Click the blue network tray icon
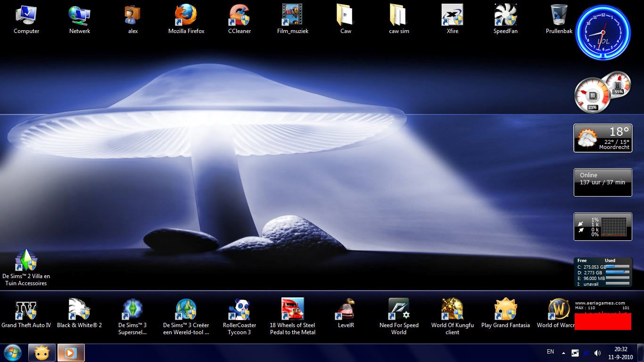 point(586,353)
